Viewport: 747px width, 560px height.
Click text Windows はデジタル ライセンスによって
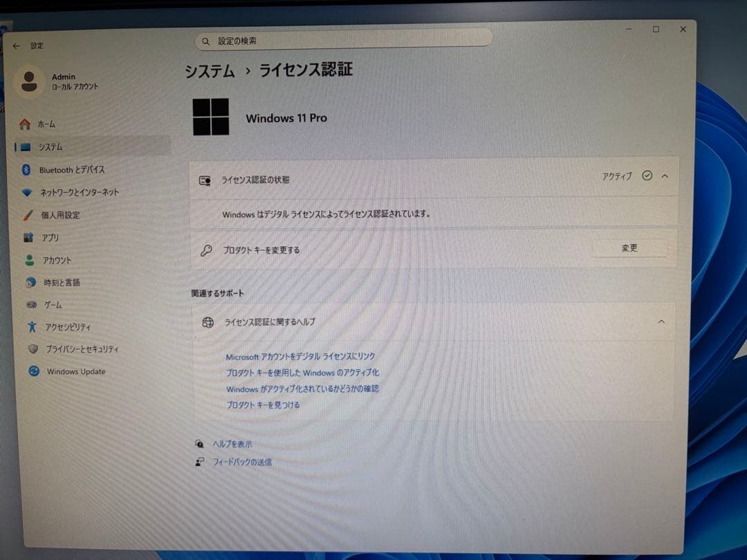(326, 214)
